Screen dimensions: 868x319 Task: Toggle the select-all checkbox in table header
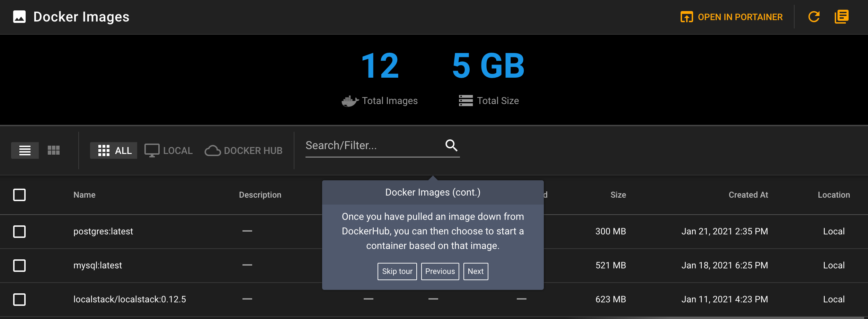(x=19, y=195)
